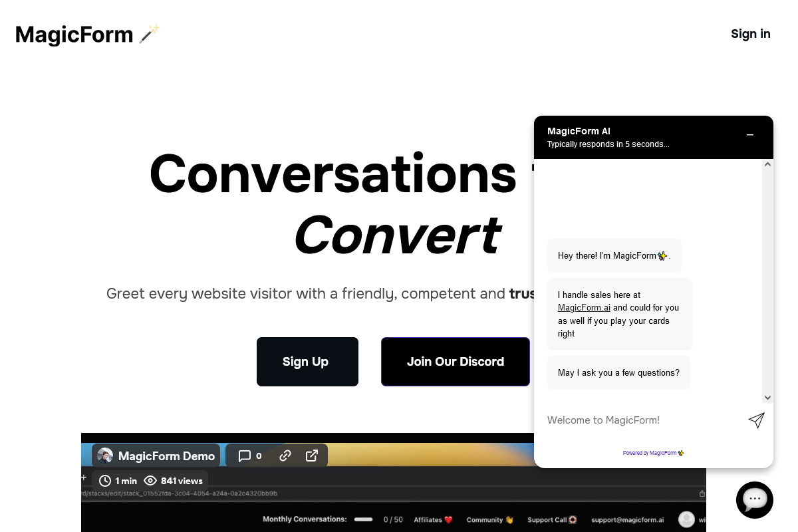
Task: Click the Sign Up button
Action: coord(307,361)
